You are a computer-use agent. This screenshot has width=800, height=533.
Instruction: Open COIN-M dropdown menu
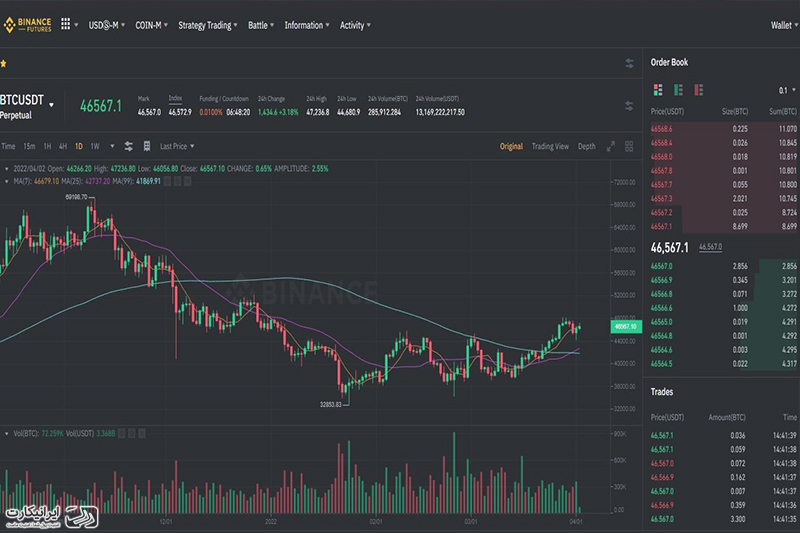152,25
